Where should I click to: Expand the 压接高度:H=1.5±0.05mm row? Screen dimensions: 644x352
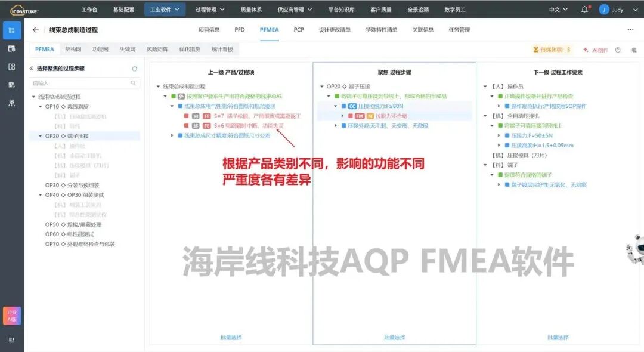click(x=499, y=146)
